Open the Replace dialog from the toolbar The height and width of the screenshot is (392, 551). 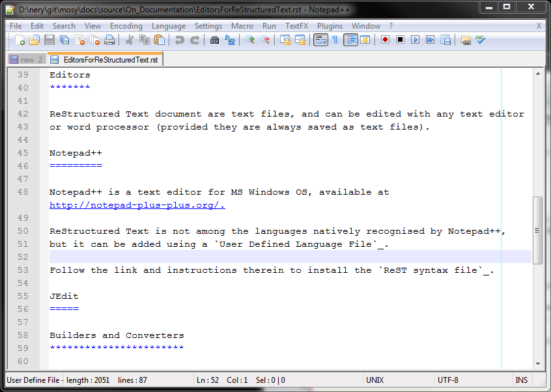(230, 40)
